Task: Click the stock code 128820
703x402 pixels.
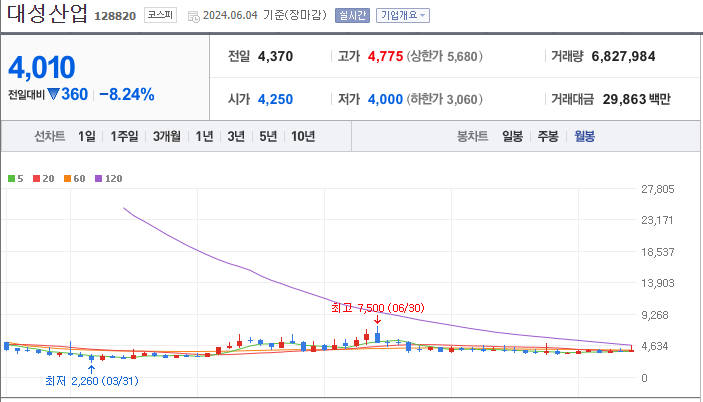Action: (x=115, y=16)
